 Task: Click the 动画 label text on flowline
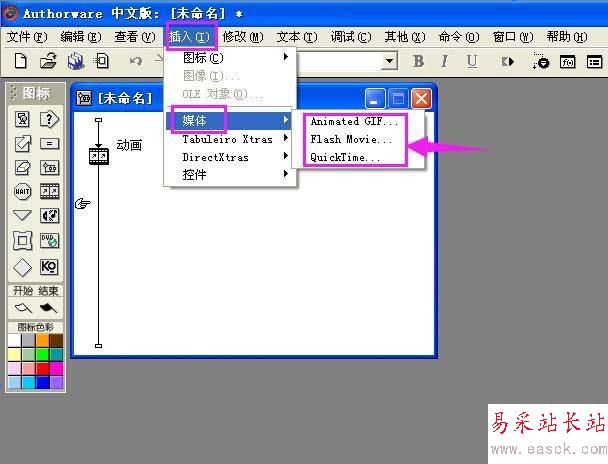[129, 145]
